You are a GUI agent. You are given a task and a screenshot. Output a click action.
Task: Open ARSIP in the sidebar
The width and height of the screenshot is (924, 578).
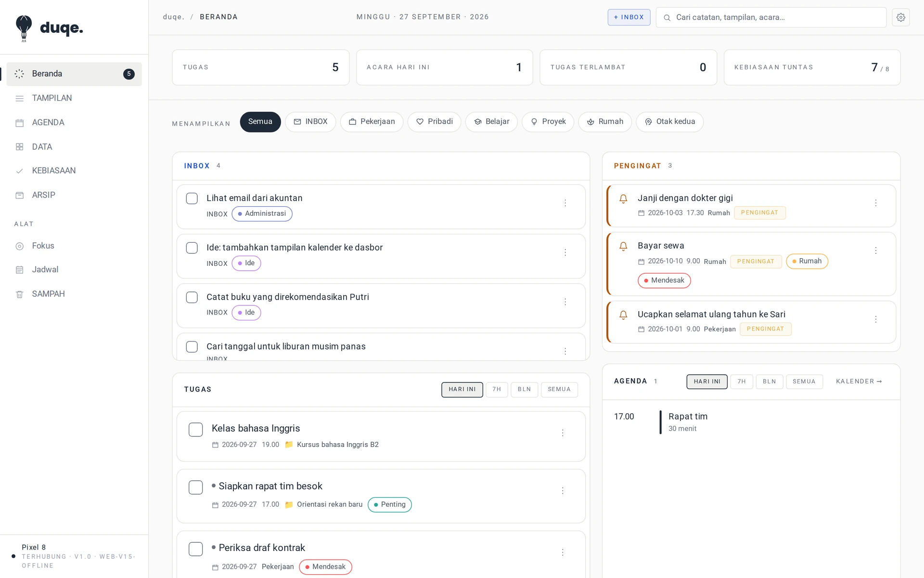click(74, 195)
